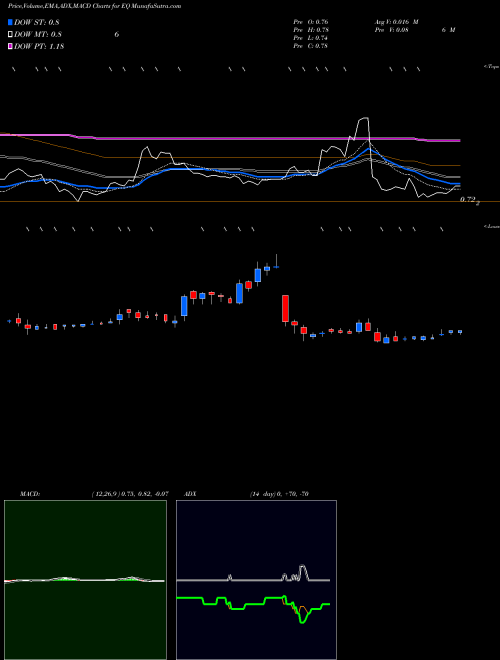Click the large red gap-down candlestick
The image size is (500, 660).
tap(285, 309)
